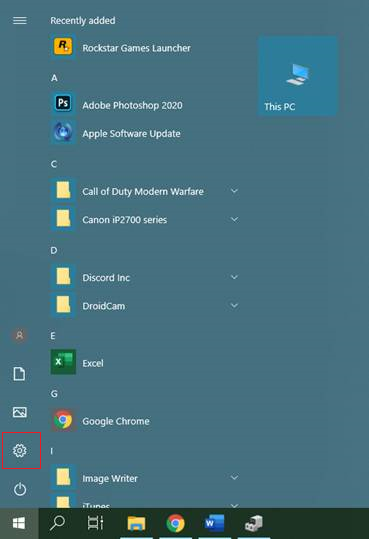Click the 'Rockstar Games Launcher' text
Screen dimensions: 369x539
136,48
